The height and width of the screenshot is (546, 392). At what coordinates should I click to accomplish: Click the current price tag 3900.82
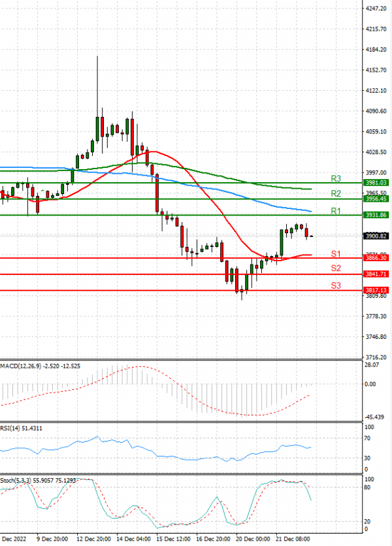pyautogui.click(x=376, y=236)
